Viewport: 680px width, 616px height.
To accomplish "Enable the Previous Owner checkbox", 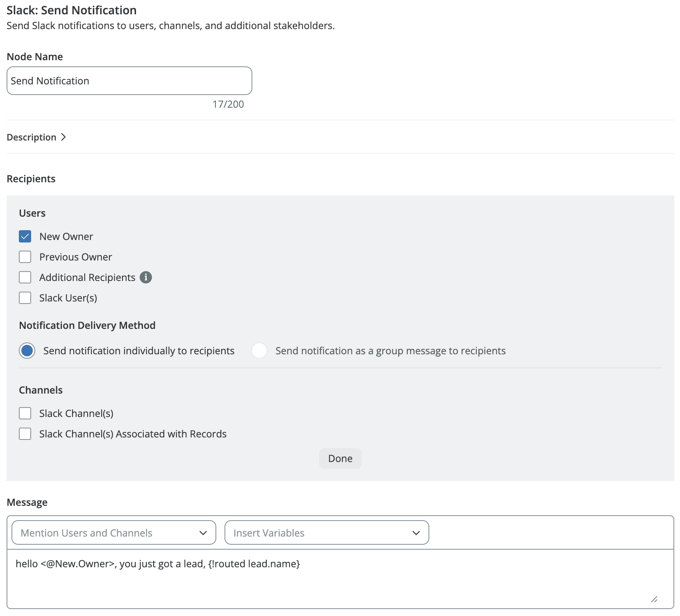I will 25,257.
